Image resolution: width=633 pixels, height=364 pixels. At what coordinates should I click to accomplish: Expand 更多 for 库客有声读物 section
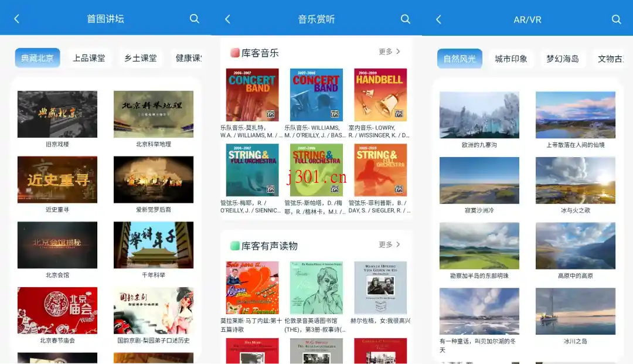(x=390, y=244)
